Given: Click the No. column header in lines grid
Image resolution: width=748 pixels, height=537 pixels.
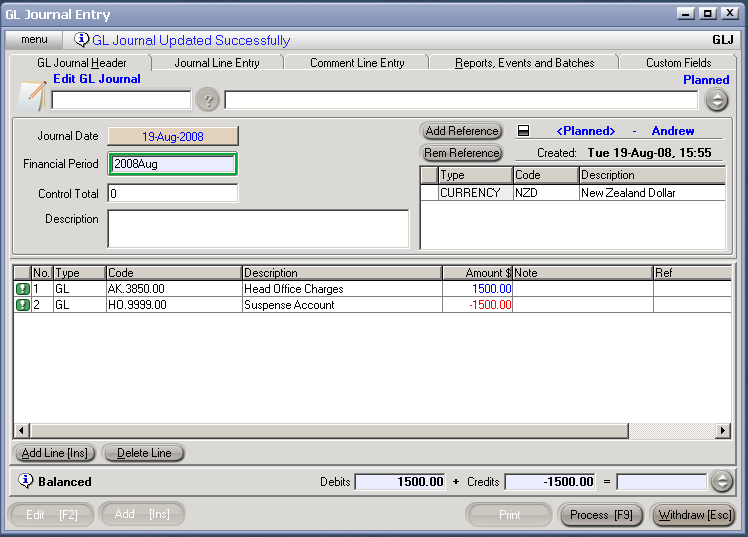Looking at the screenshot, I should 42,273.
